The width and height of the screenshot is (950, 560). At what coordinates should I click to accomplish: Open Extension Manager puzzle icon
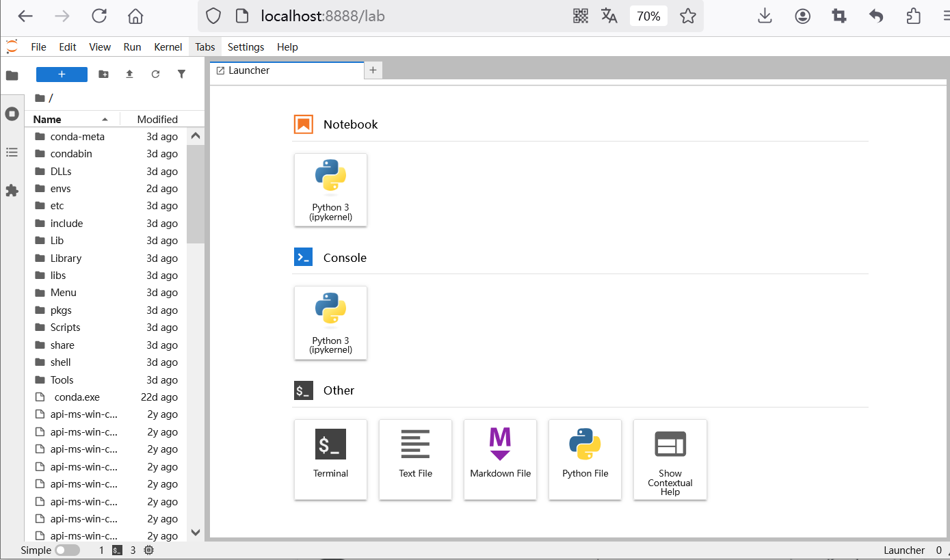[x=12, y=191]
